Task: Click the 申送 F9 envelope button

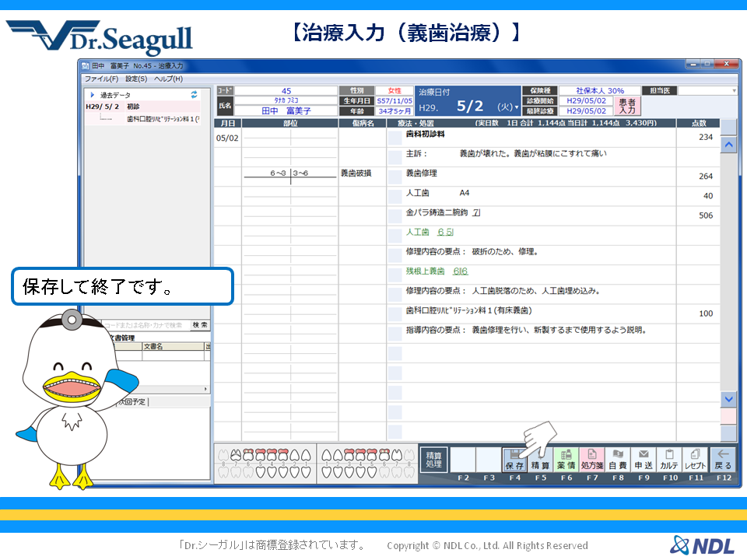Action: pos(644,460)
